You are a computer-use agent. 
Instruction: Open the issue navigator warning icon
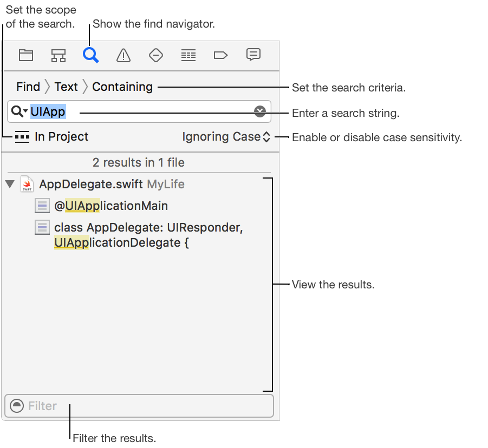(123, 55)
